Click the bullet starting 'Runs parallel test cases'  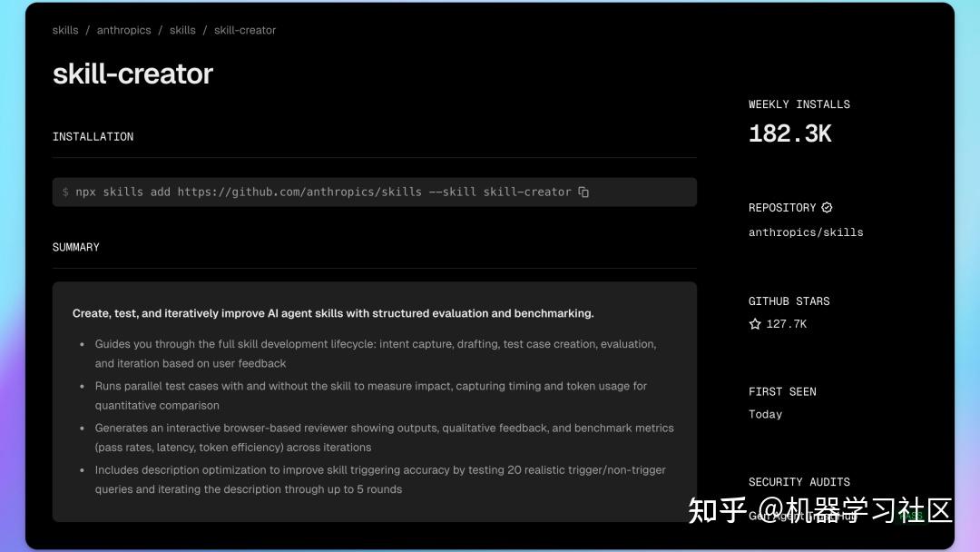click(370, 396)
